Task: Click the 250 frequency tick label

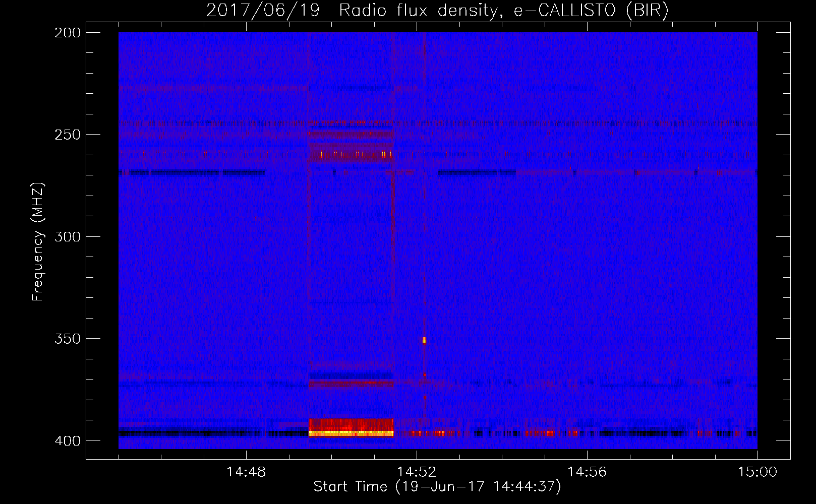Action: tap(68, 135)
